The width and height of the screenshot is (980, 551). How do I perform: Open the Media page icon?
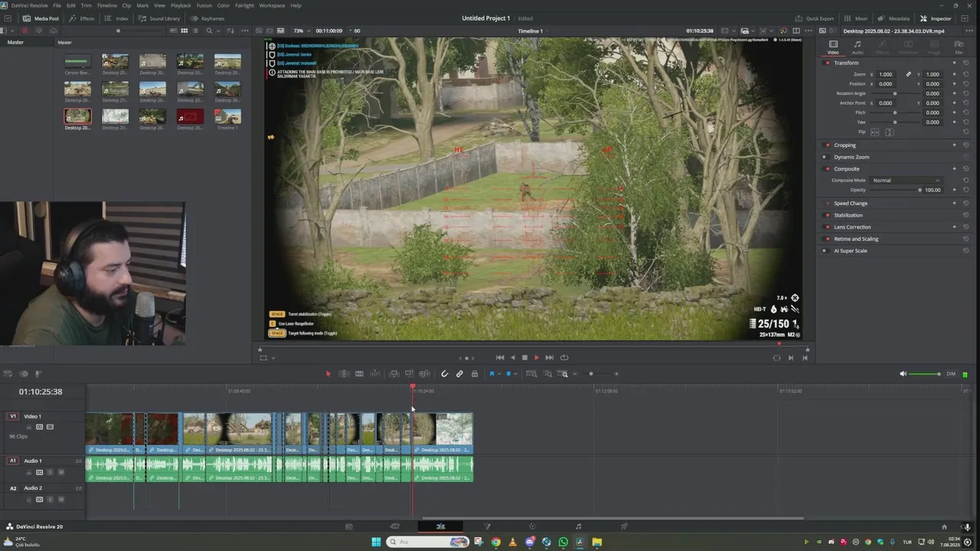(x=349, y=527)
